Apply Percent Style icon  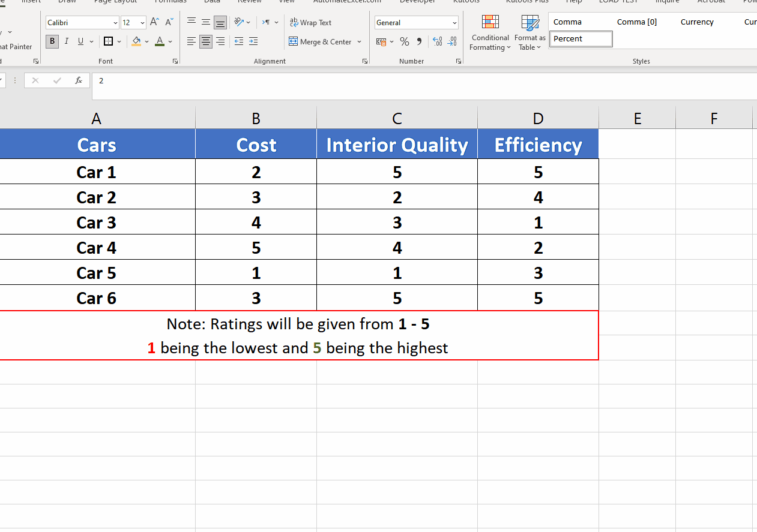405,41
